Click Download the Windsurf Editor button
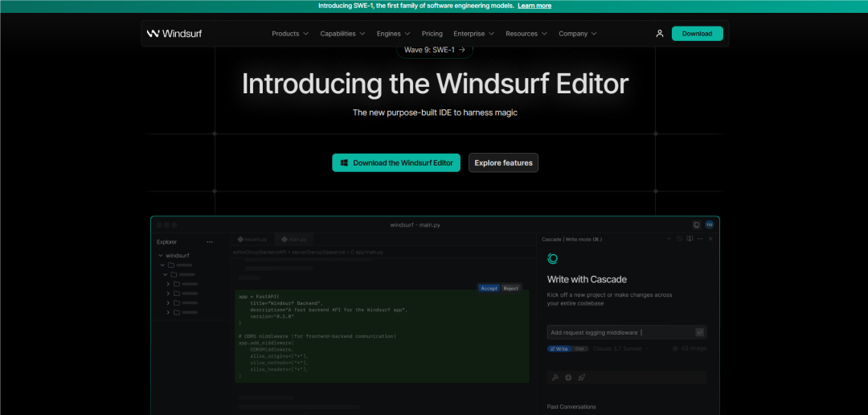 pos(395,163)
